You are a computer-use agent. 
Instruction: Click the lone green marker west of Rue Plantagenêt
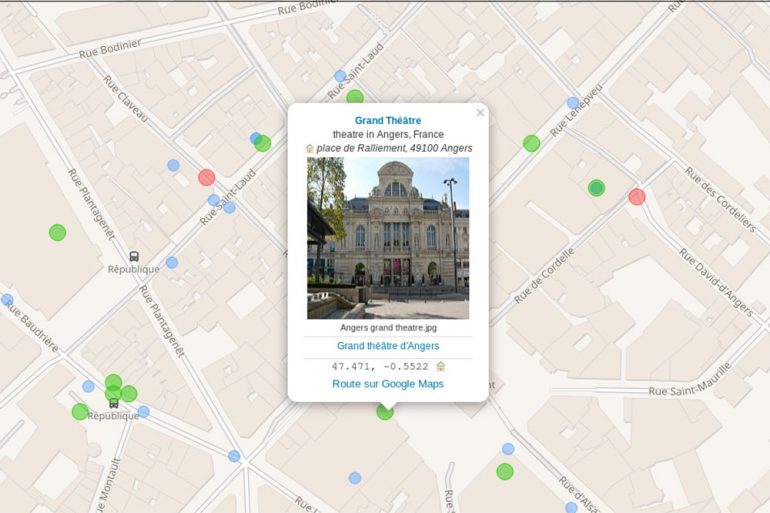(x=58, y=232)
